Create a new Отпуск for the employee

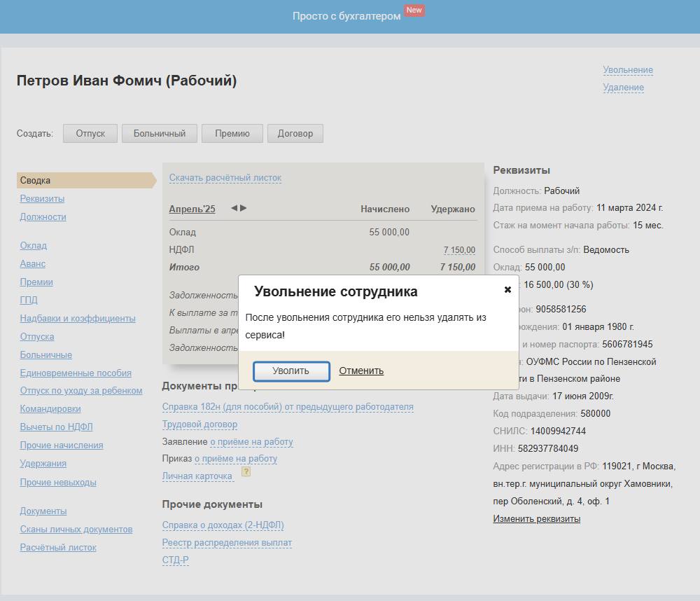(90, 133)
